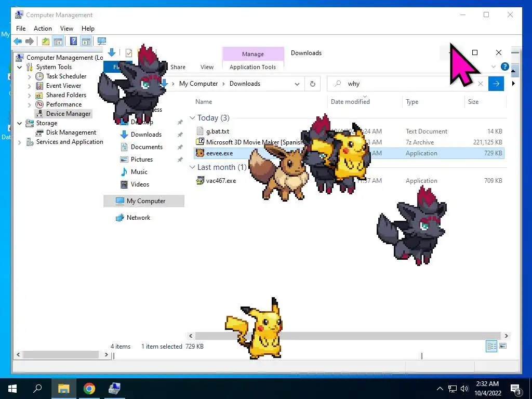Select the Disk Management label

click(x=71, y=132)
